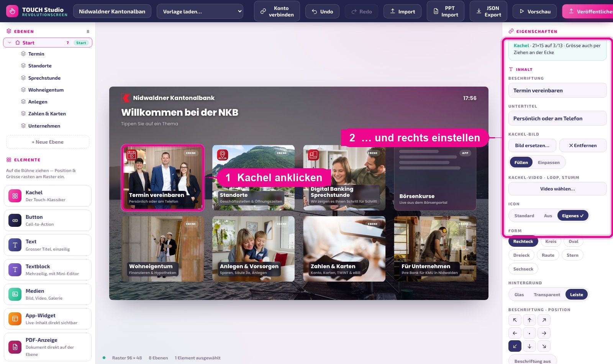
Task: Select the Zahlen & Karten layer in the tree
Action: click(x=47, y=114)
